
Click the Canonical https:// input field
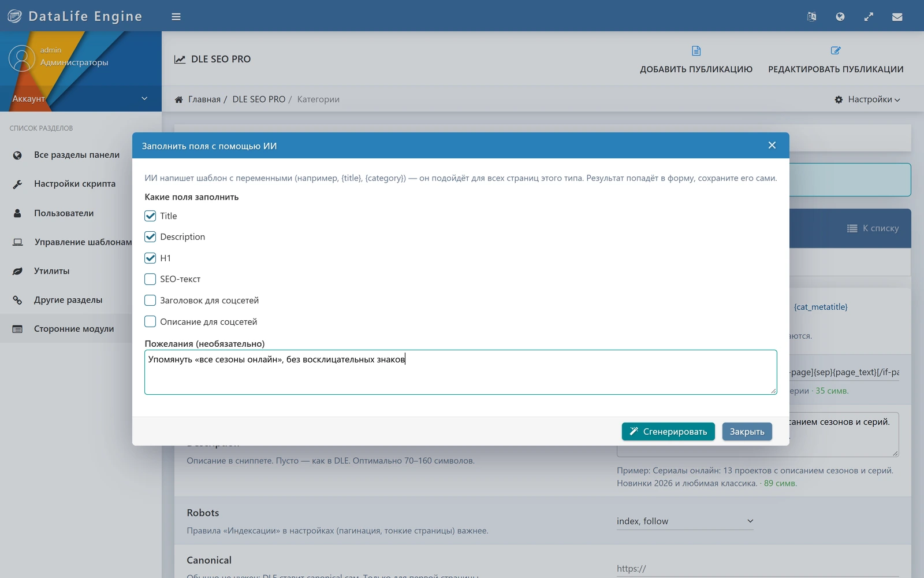[758, 569]
